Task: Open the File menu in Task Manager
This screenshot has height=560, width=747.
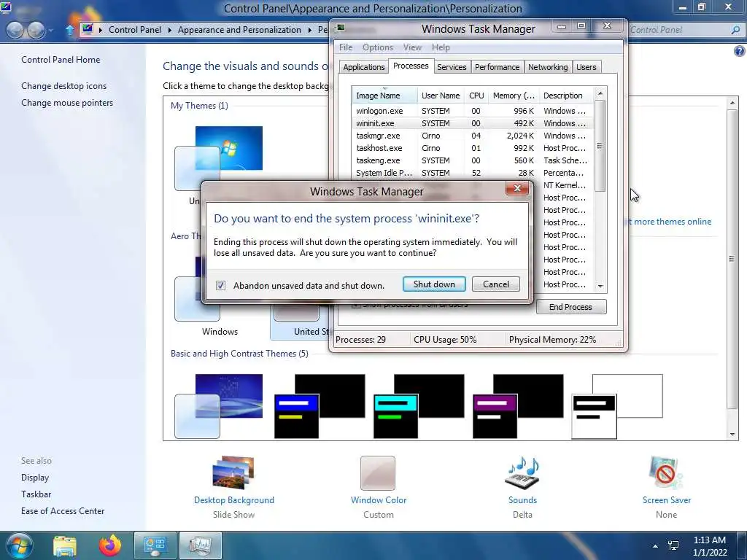Action: [345, 47]
